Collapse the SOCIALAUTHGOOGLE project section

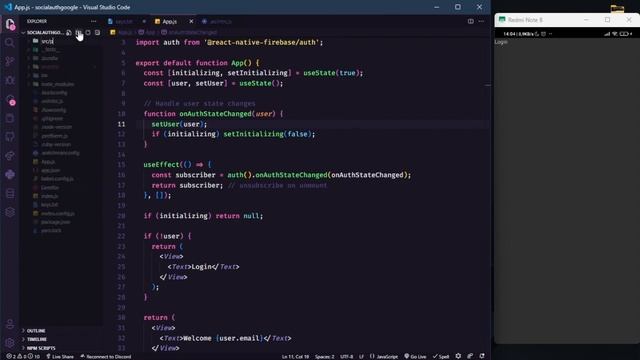coord(42,32)
